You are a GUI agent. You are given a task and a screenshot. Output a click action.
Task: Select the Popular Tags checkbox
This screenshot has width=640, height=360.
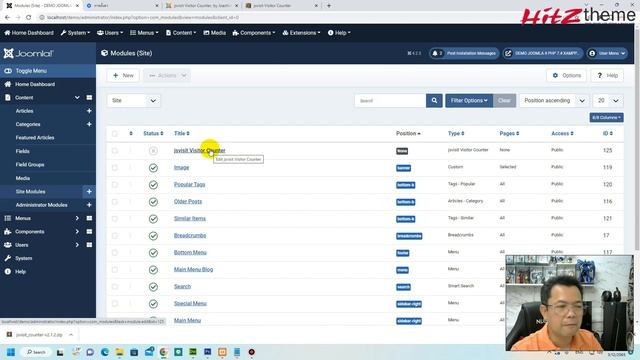(115, 185)
